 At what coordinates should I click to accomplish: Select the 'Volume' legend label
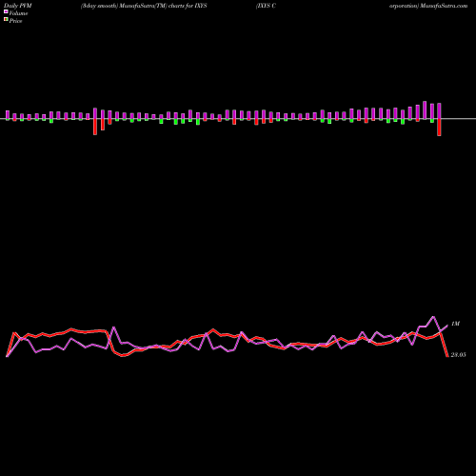pyautogui.click(x=18, y=13)
